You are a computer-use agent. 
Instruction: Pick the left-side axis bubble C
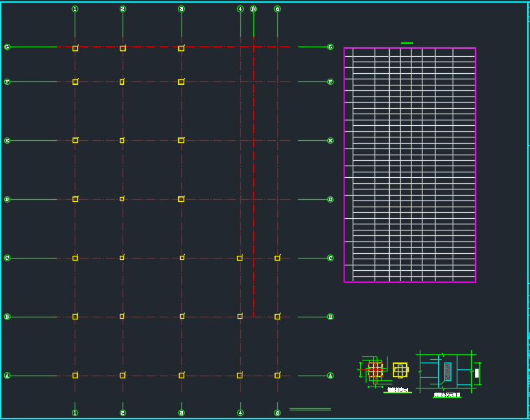(x=7, y=258)
